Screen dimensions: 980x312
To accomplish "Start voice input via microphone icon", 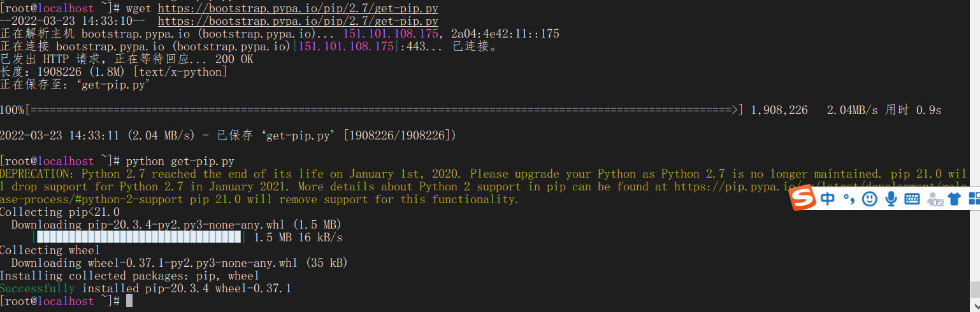I will click(891, 199).
